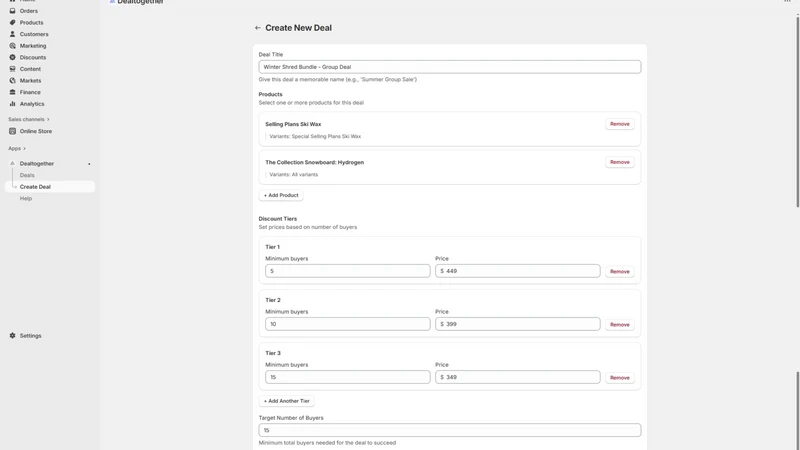Click the Online Store icon
The width and height of the screenshot is (800, 450).
(12, 131)
